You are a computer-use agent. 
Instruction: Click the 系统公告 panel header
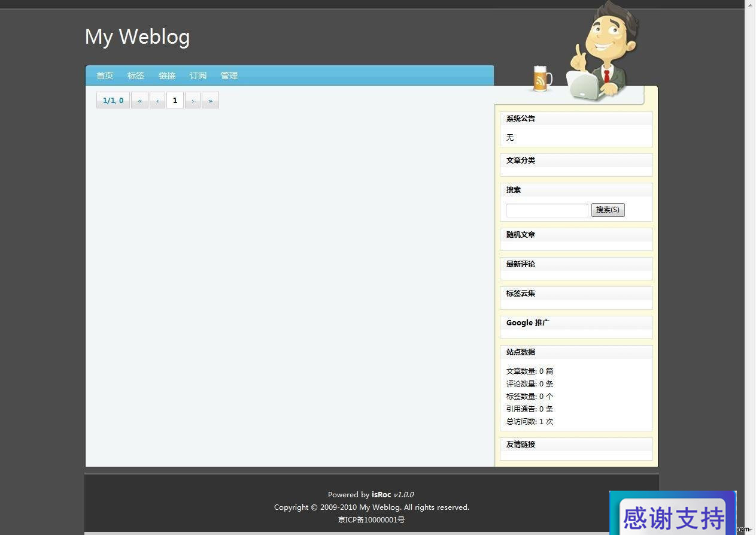576,119
